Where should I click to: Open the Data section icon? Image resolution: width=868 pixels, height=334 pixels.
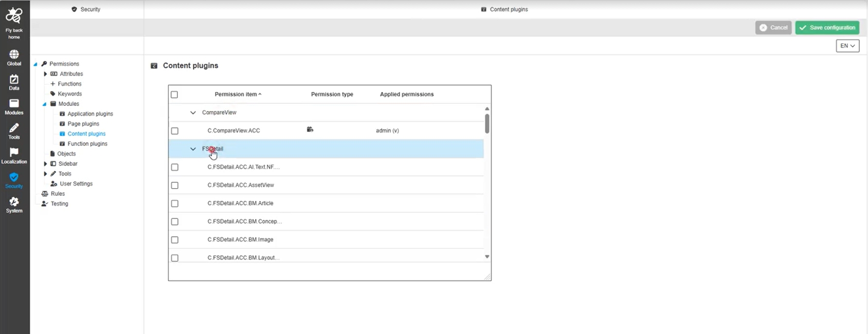14,80
